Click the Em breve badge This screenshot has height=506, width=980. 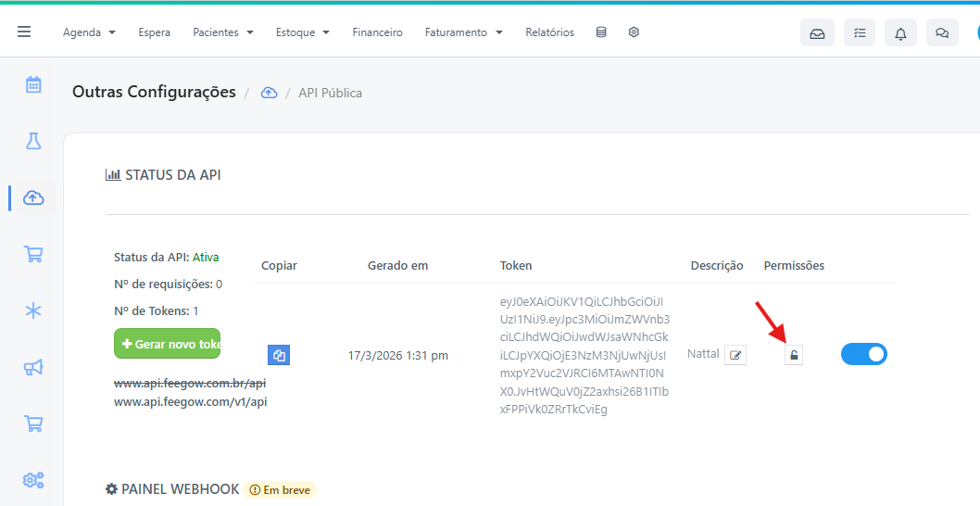tap(280, 489)
